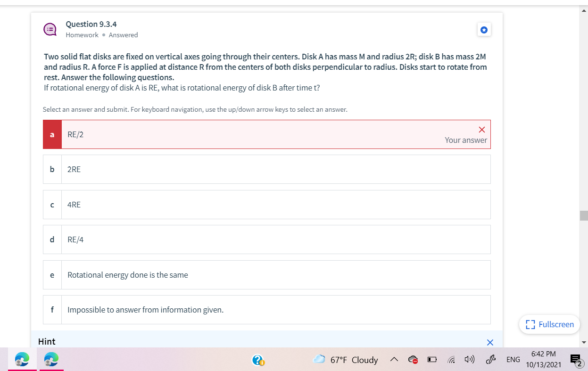Click the red X incorrect mark
The height and width of the screenshot is (371, 588).
(481, 130)
